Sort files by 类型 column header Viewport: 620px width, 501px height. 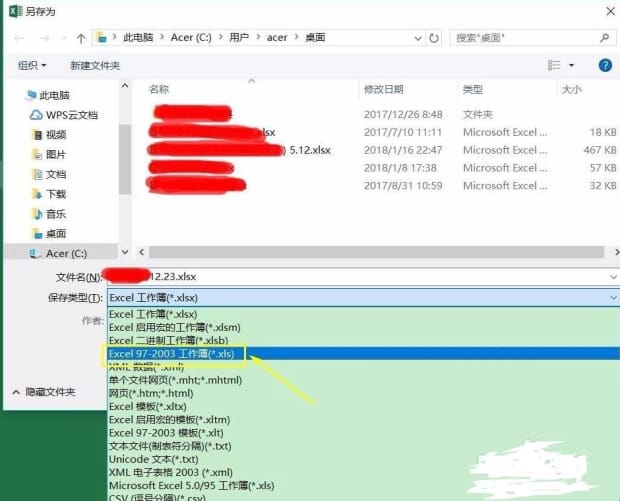click(473, 89)
